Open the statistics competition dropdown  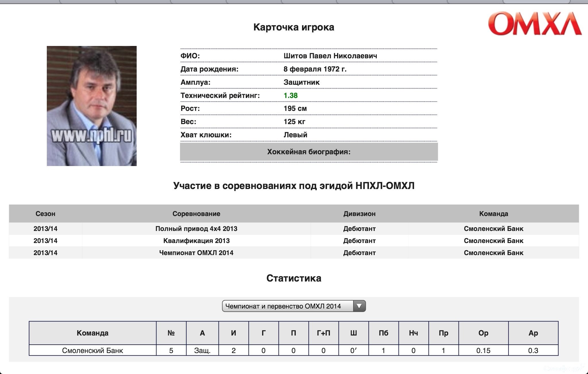click(x=294, y=306)
